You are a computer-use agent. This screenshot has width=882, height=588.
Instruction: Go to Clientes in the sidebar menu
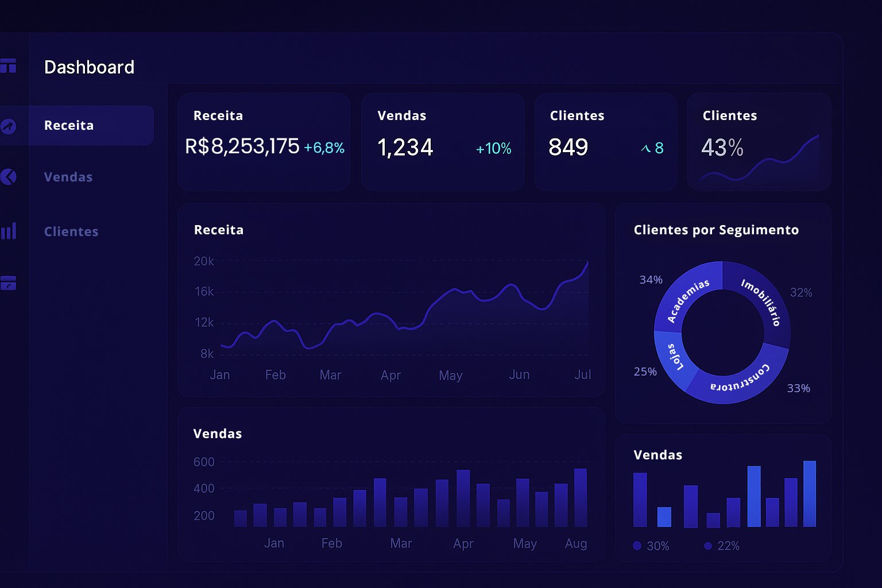(71, 231)
